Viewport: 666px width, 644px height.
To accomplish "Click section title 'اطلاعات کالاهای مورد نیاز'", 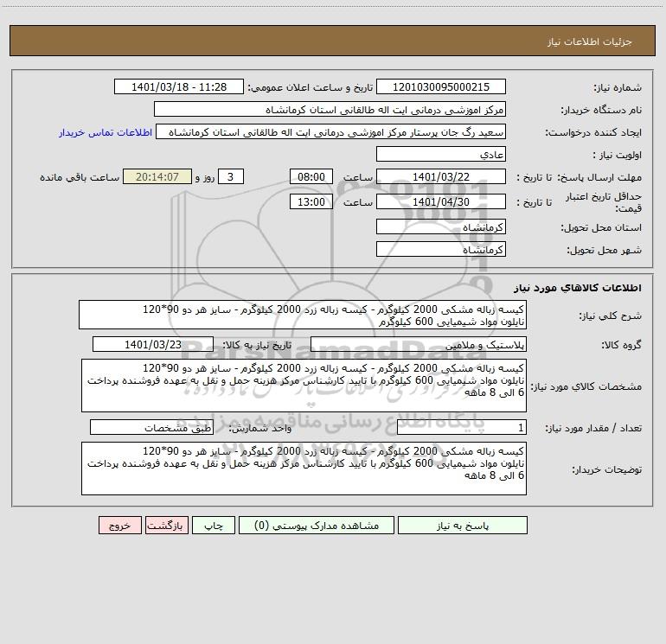I will tap(578, 288).
